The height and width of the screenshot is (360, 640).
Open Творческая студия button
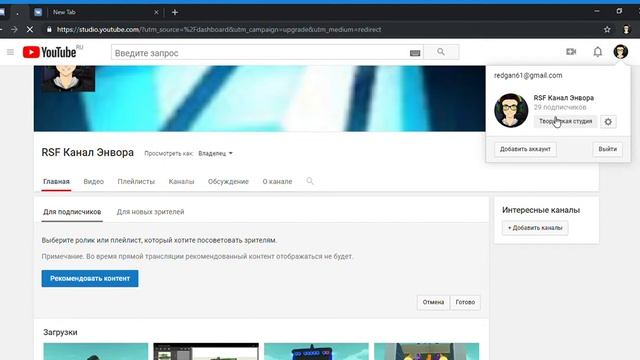[565, 122]
